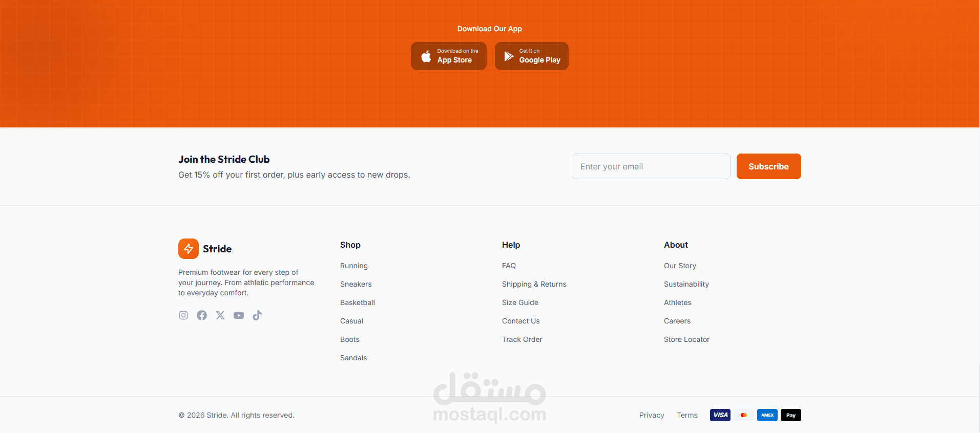The image size is (980, 433).
Task: Open the Running shop link
Action: tap(354, 266)
